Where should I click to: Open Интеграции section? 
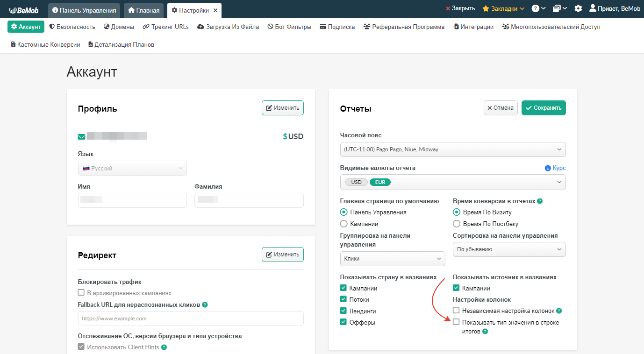[473, 27]
